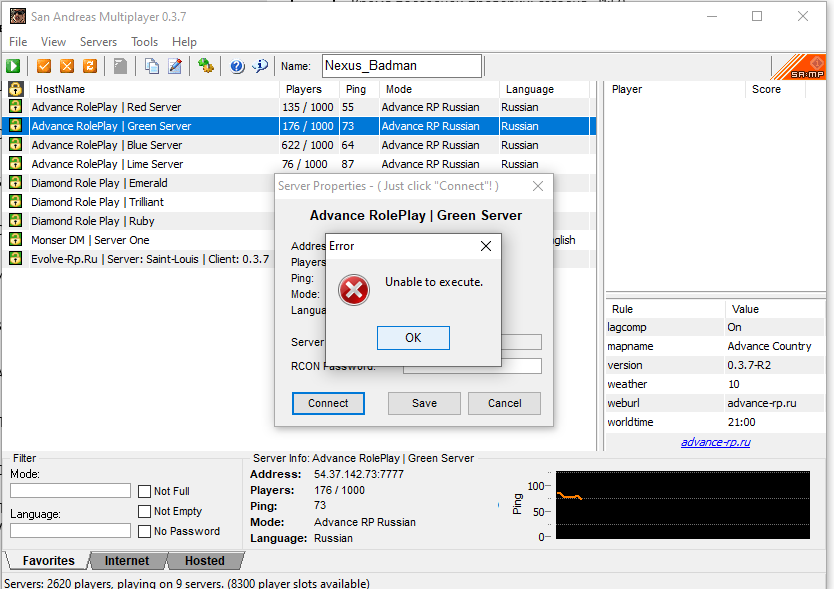Image resolution: width=834 pixels, height=589 pixels.
Task: Toggle the Not Empty filter checkbox
Action: [145, 511]
